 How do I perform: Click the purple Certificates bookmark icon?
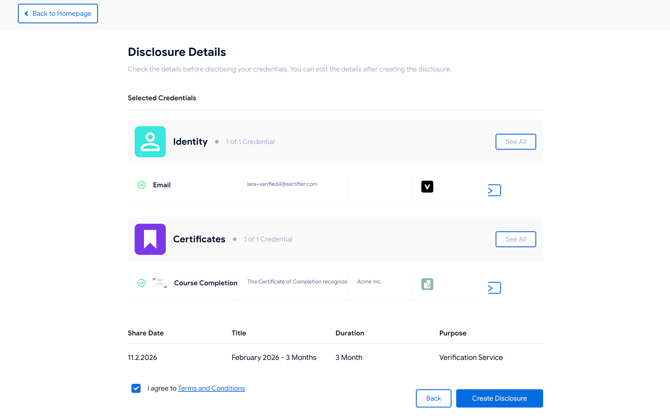(150, 239)
